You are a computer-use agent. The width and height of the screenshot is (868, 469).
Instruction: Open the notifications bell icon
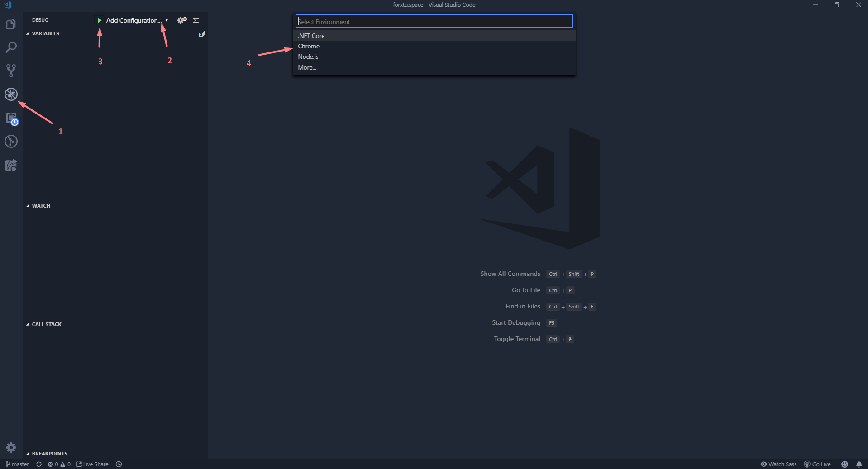click(x=859, y=464)
